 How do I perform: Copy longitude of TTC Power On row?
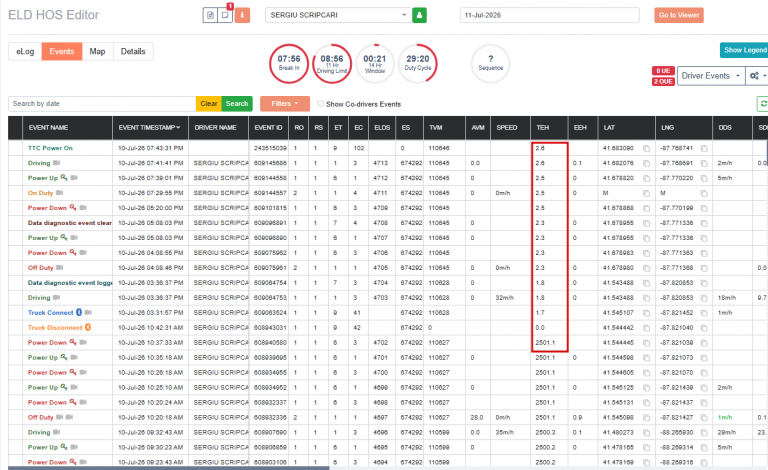(x=704, y=148)
